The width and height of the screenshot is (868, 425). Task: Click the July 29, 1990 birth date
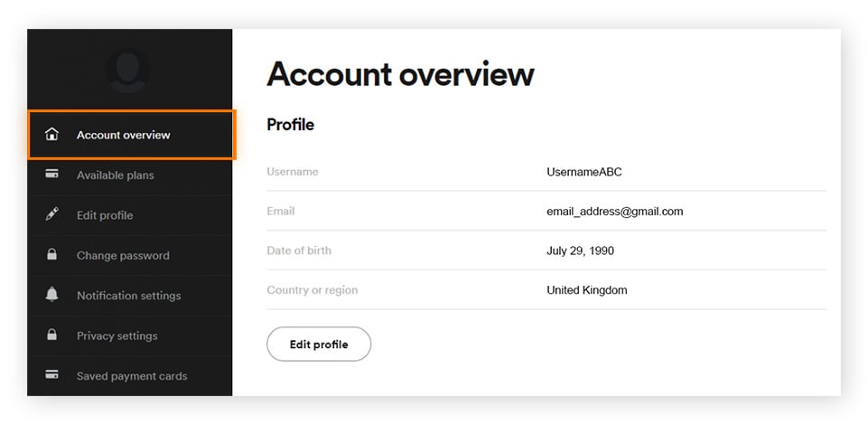tap(580, 251)
